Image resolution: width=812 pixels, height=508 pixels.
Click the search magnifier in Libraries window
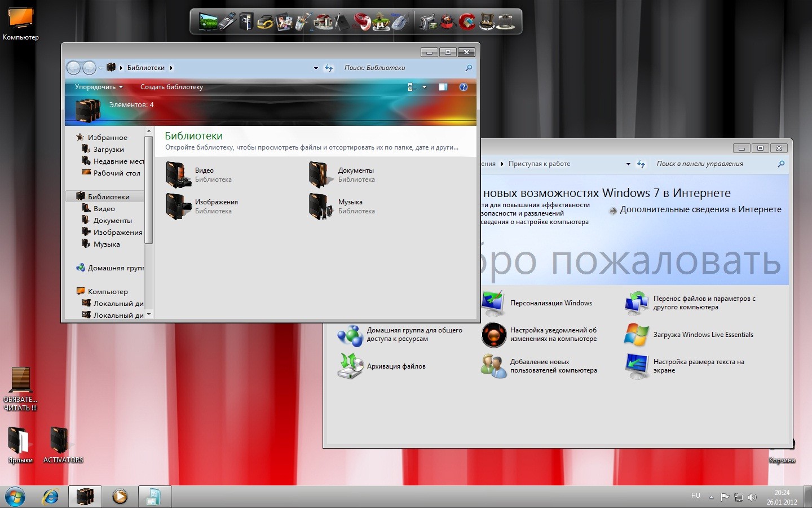[469, 68]
